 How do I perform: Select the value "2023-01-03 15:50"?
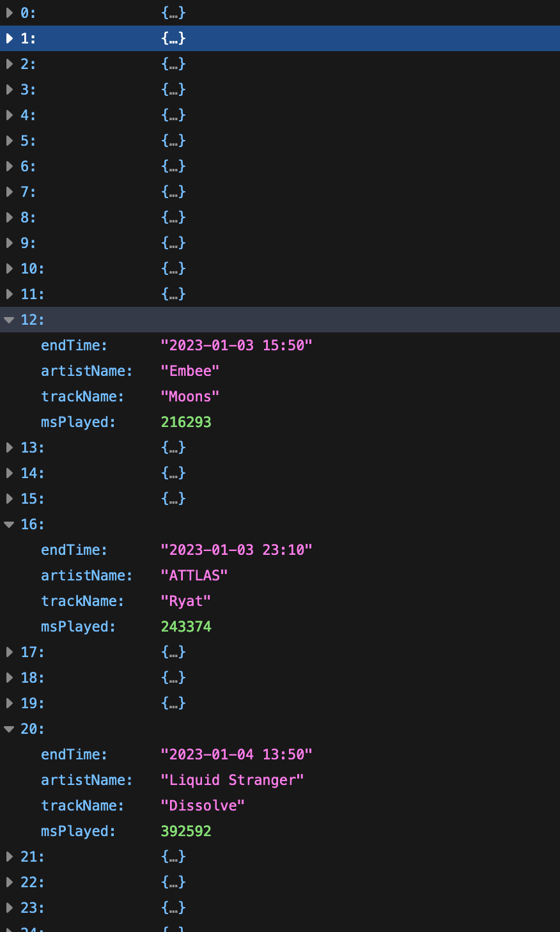237,345
